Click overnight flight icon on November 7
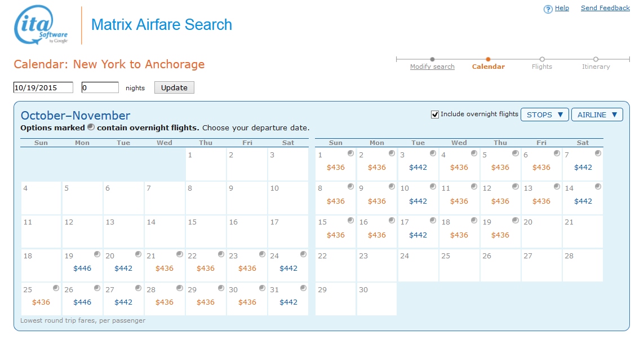 tap(598, 153)
